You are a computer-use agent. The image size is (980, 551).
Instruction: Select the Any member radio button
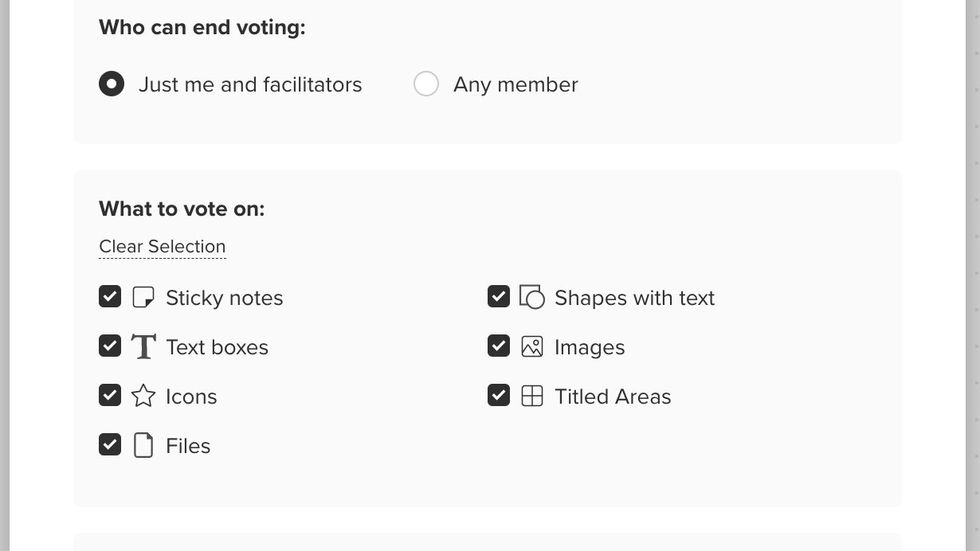click(x=426, y=84)
